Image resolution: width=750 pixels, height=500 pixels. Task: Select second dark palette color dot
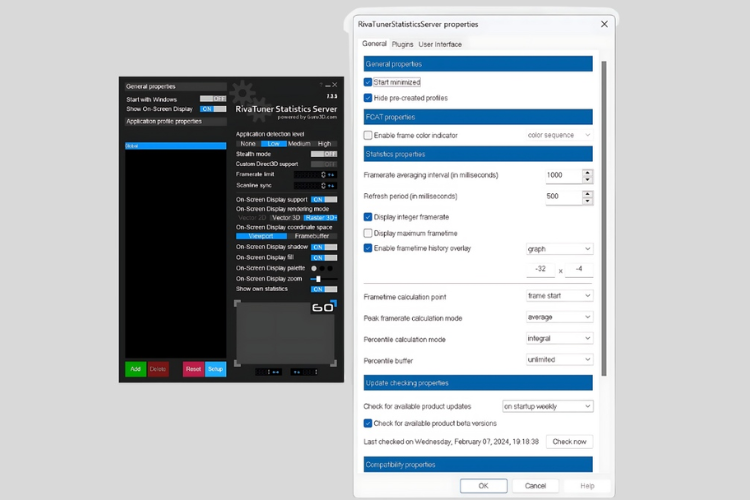pyautogui.click(x=322, y=268)
